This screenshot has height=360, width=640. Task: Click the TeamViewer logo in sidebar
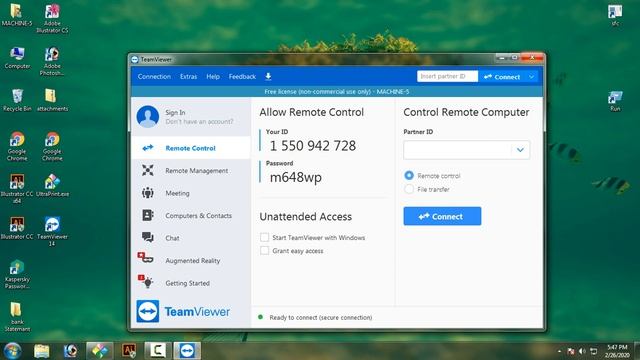click(x=183, y=311)
